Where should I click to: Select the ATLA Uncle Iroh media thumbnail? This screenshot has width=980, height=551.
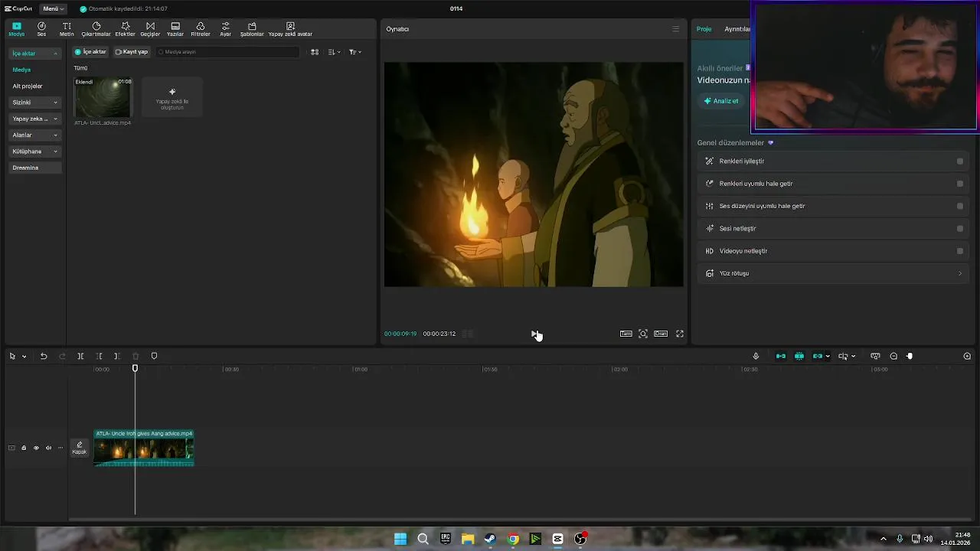(x=103, y=97)
